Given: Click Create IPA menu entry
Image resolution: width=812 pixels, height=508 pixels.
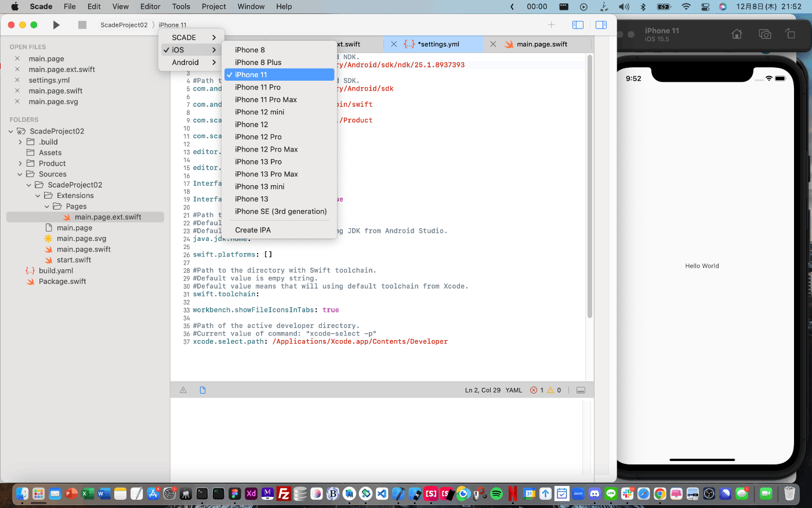Looking at the screenshot, I should (x=279, y=230).
